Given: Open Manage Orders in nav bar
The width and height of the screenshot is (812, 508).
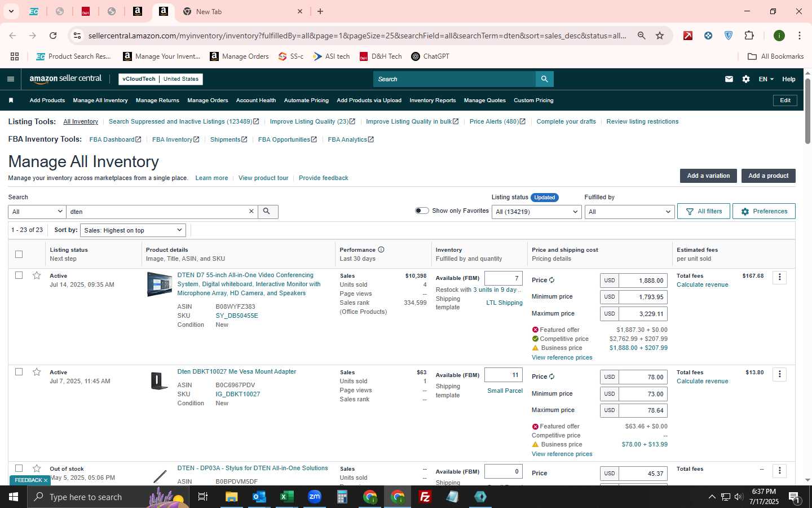Looking at the screenshot, I should point(208,100).
